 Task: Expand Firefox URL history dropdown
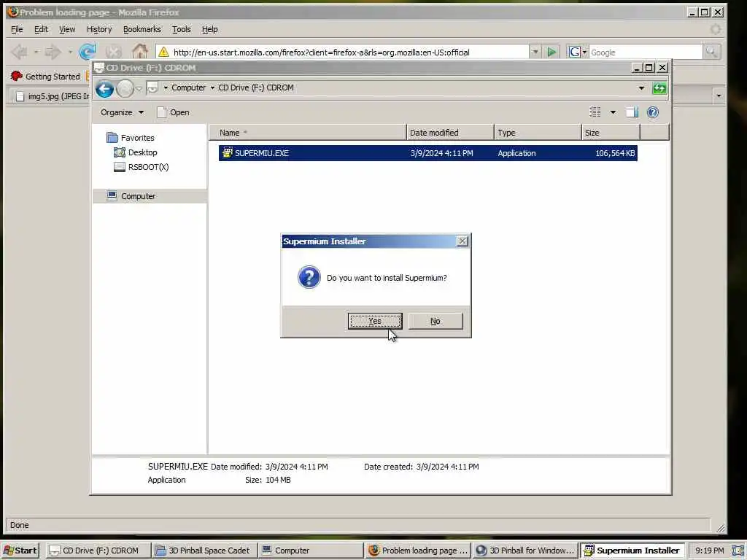click(535, 52)
